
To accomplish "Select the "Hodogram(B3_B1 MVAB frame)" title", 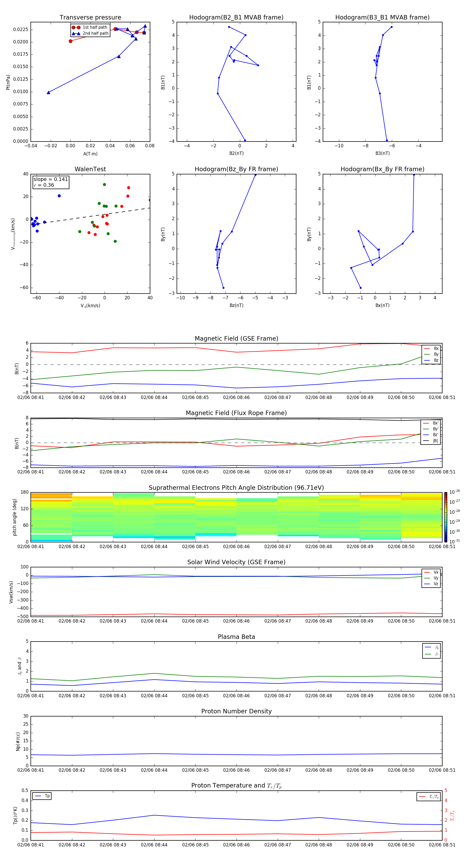I will pyautogui.click(x=382, y=18).
